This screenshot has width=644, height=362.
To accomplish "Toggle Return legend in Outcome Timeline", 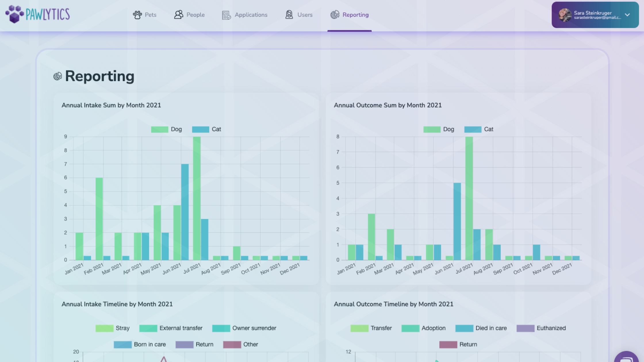I will (x=458, y=344).
